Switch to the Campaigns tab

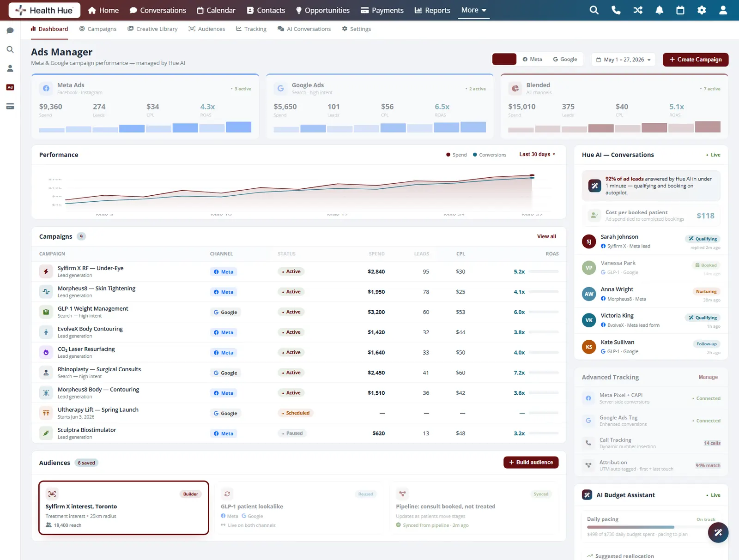click(x=98, y=29)
